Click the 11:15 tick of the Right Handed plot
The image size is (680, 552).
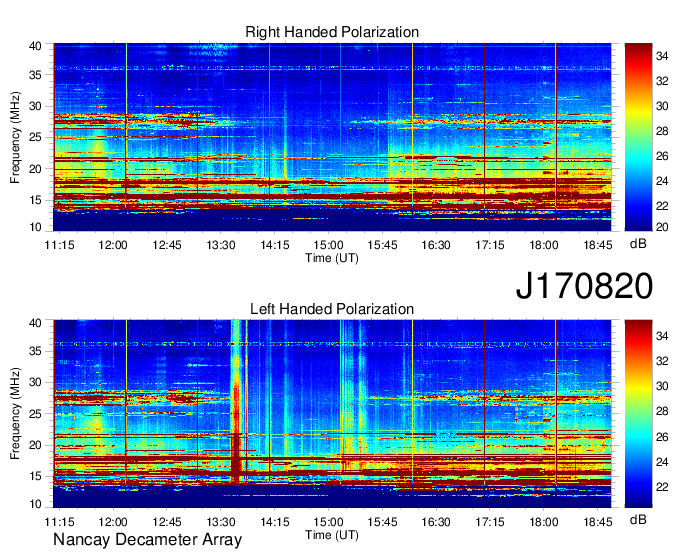coord(59,245)
